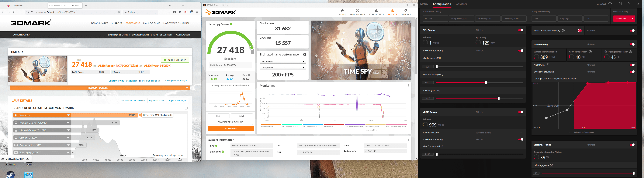Screen dimensions: 644x178
Task: Open Speicherzeitgabe Schnelles Timing dropdown
Action: tap(499, 133)
